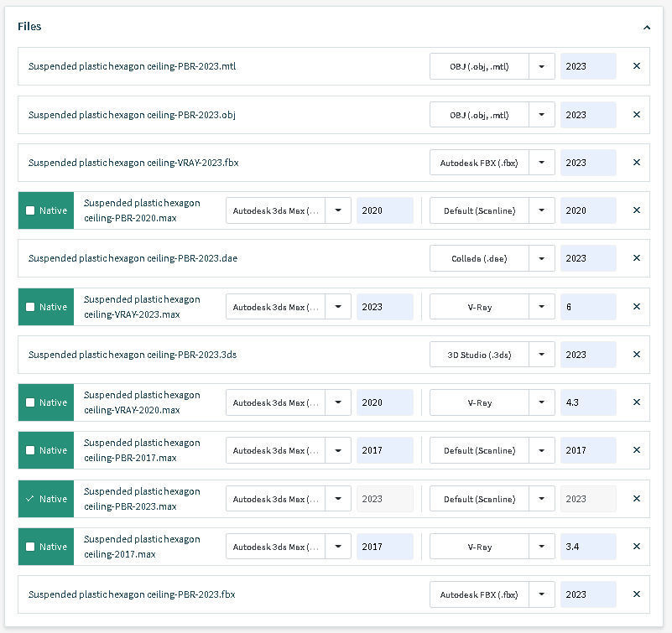Viewport: 672px width, 633px height.
Task: Click version field for ceiling-2017.max showing 3.4
Action: pos(587,547)
